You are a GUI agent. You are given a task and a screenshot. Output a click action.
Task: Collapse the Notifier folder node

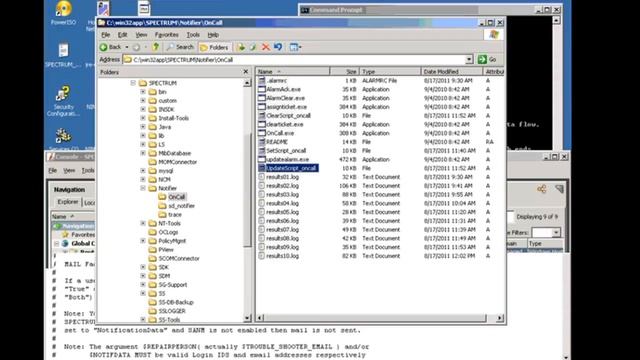coord(143,188)
